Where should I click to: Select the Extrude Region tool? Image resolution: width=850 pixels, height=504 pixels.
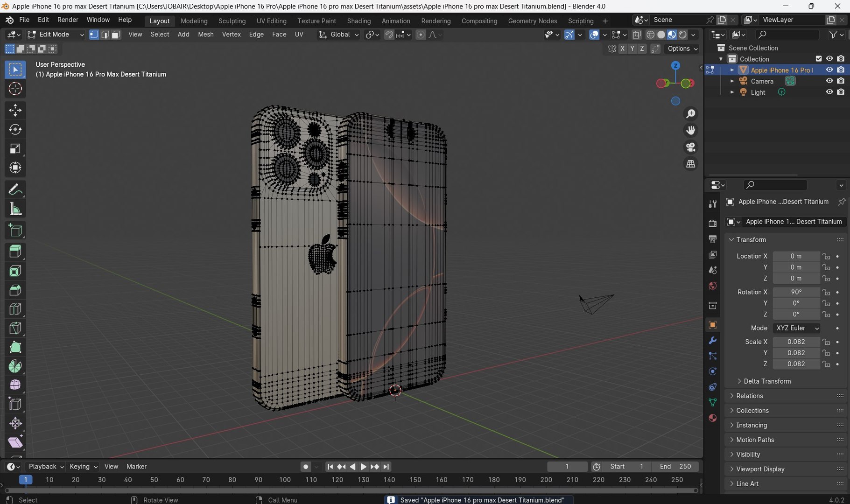point(15,252)
